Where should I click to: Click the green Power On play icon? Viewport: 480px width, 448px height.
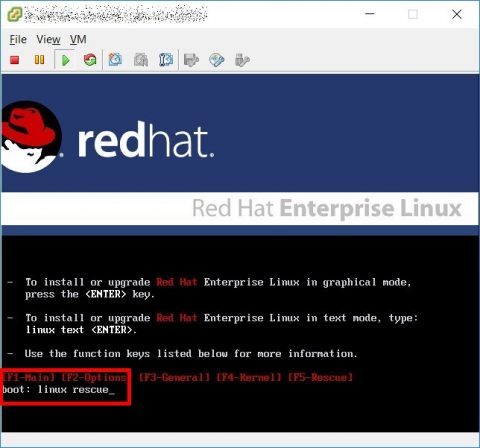click(x=65, y=60)
